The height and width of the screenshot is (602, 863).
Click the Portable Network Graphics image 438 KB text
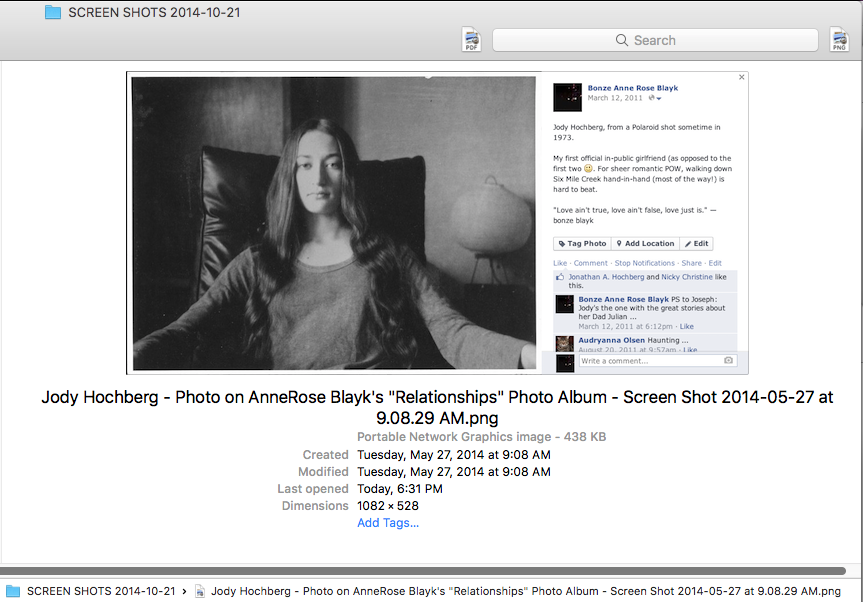click(x=481, y=437)
